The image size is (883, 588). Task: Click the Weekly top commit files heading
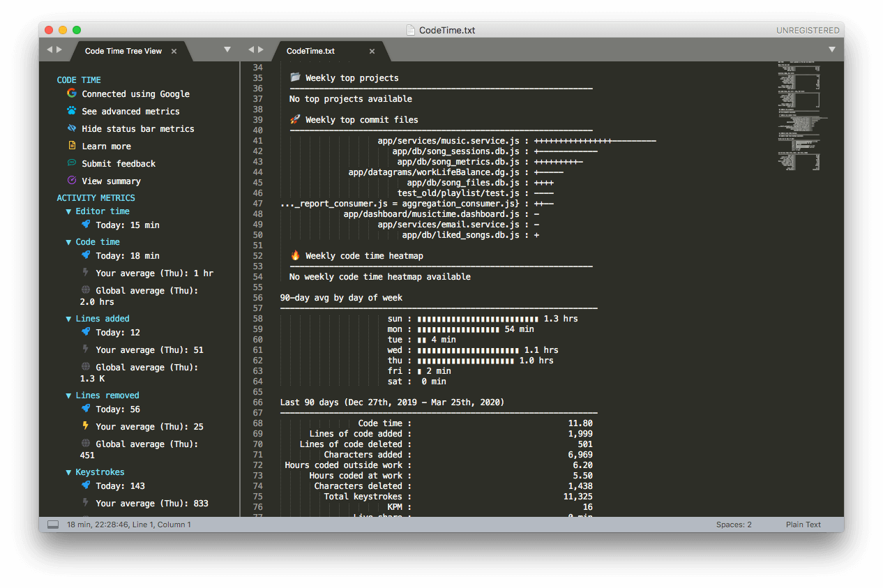[362, 120]
